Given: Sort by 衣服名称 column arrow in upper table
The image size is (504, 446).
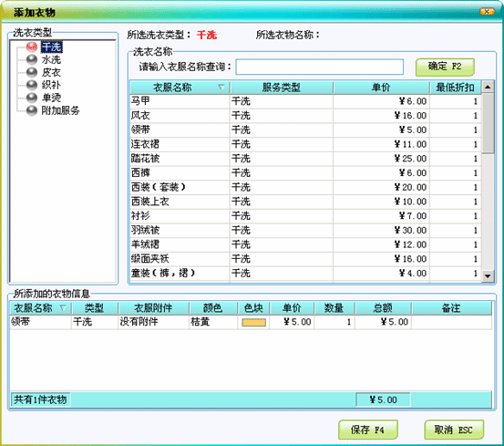Looking at the screenshot, I should pyautogui.click(x=221, y=88).
